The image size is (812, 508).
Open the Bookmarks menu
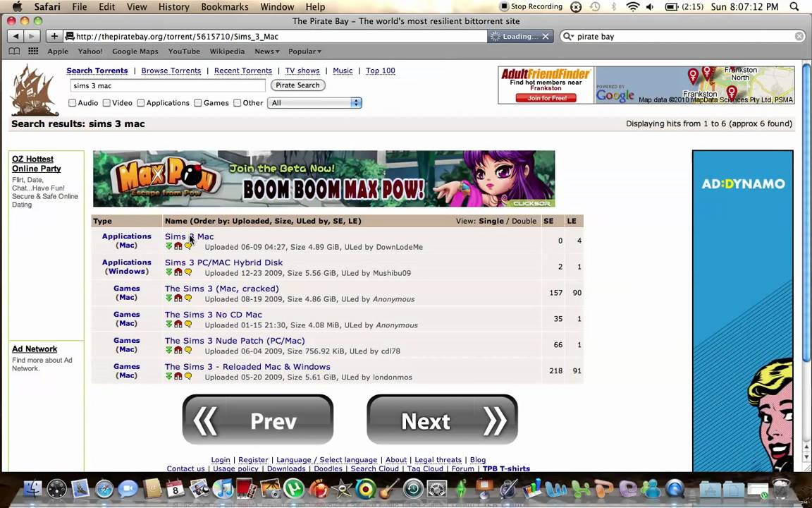pyautogui.click(x=225, y=7)
